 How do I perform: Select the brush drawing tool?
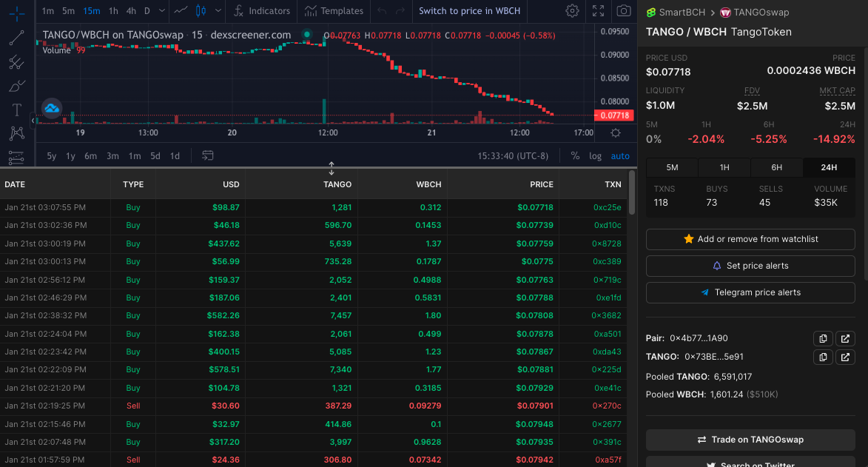16,86
